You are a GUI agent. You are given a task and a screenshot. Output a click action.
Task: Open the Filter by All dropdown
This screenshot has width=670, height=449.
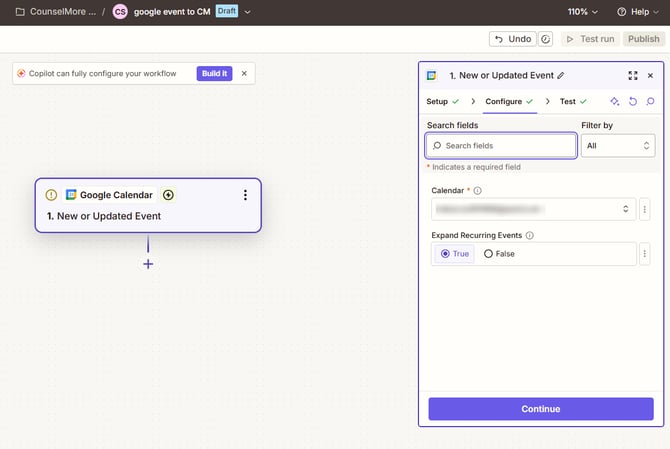[618, 146]
